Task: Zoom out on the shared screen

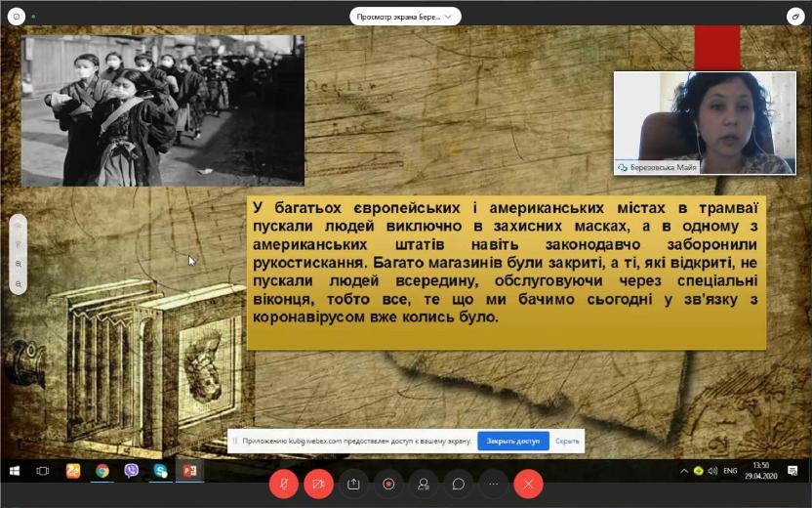Action: [18, 283]
